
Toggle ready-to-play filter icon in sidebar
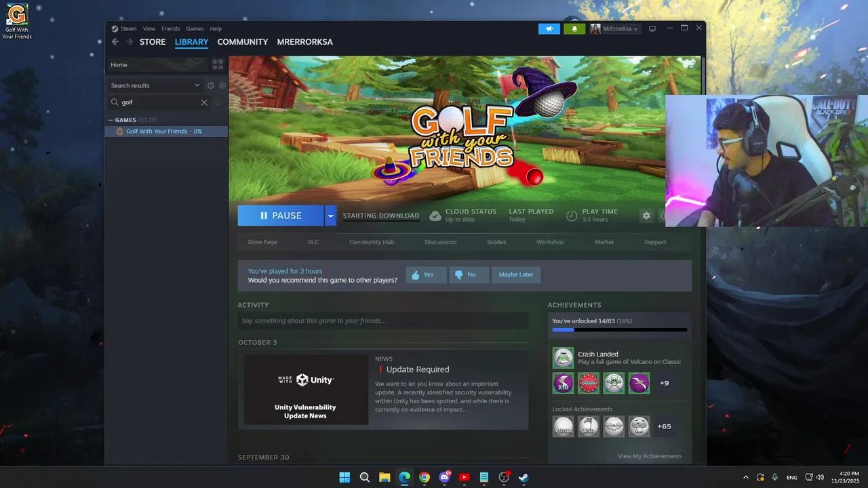222,85
